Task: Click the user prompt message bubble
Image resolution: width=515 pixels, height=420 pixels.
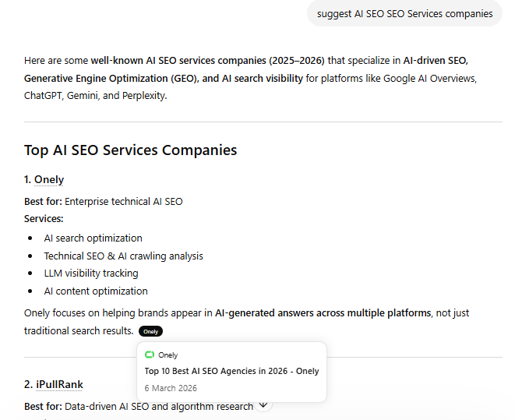Action: (404, 13)
